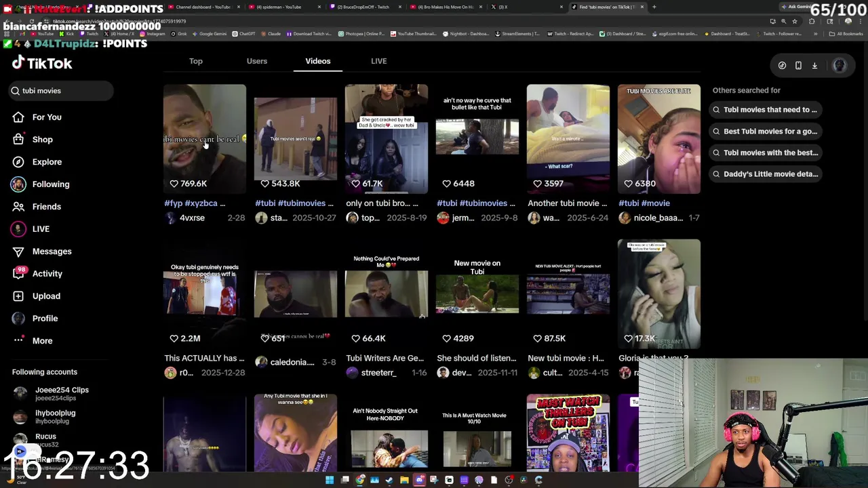Screen dimensions: 868x488
Task: Search 'Best Tubi movies for a go...' suggestion
Action: [765, 131]
